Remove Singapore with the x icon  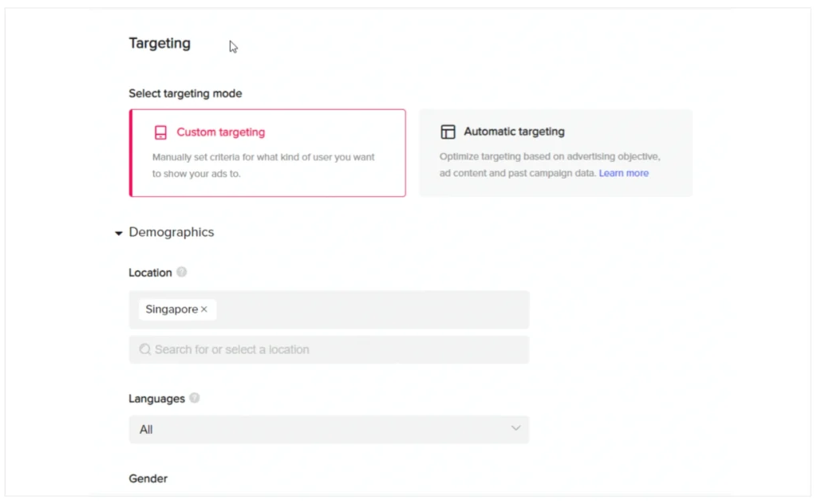tap(205, 309)
